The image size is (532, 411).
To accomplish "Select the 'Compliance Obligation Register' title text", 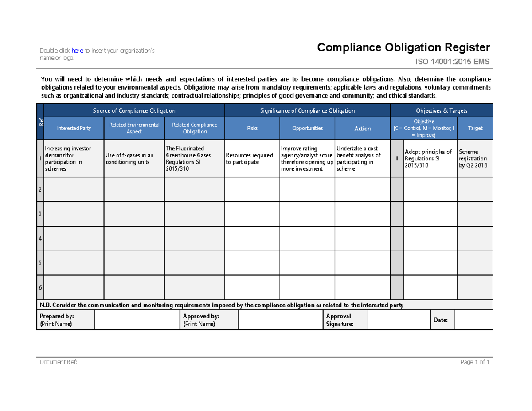I will pyautogui.click(x=403, y=47).
